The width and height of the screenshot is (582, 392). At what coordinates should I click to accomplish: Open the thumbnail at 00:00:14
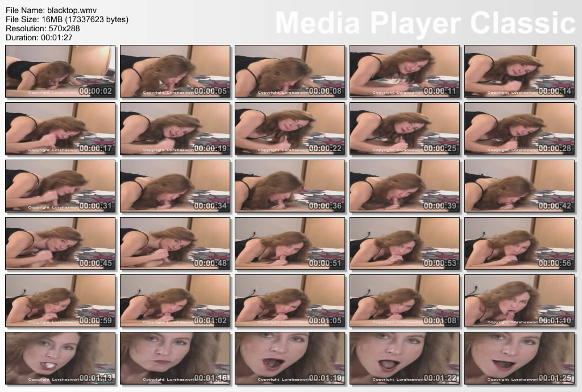click(519, 72)
